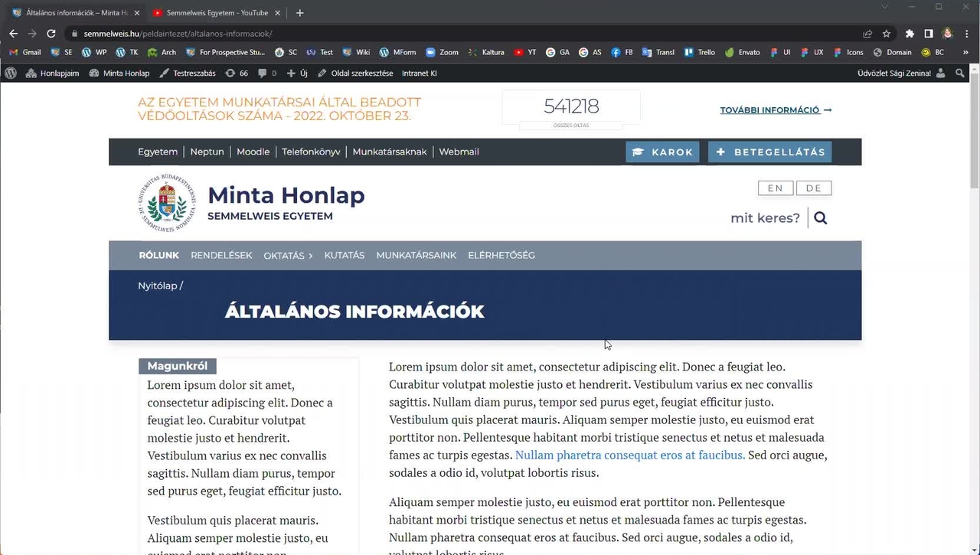
Task: Show more bookmarks with the double chevron
Action: pyautogui.click(x=965, y=53)
